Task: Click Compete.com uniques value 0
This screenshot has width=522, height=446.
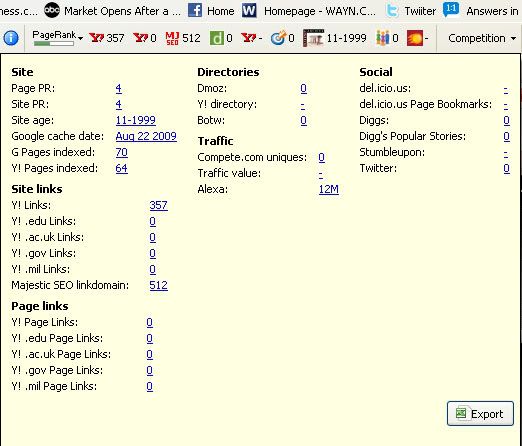Action: click(322, 157)
